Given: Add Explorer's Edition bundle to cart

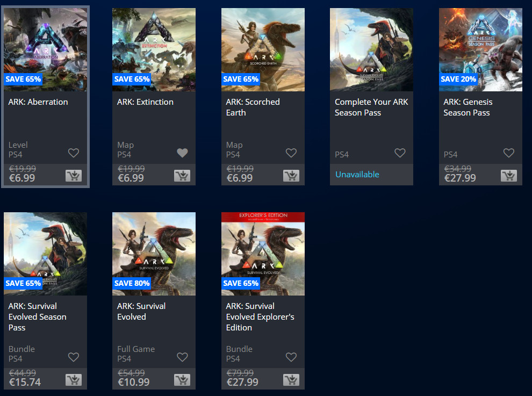Looking at the screenshot, I should click(x=291, y=380).
